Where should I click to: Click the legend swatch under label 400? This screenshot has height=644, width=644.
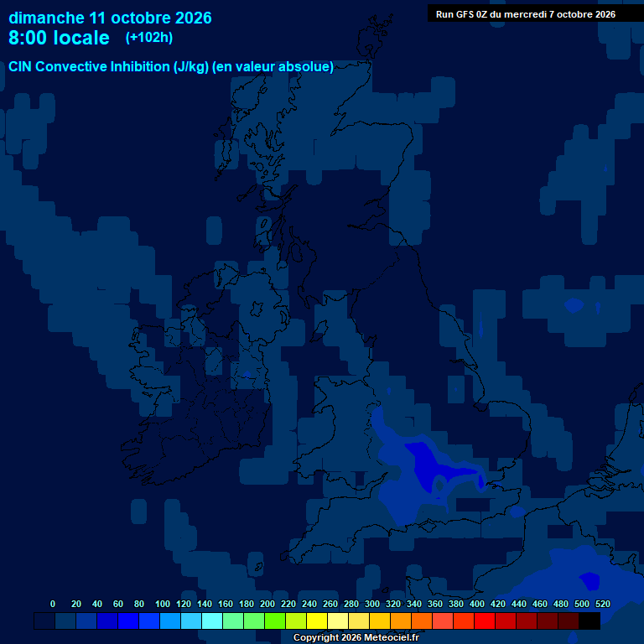[463, 621]
